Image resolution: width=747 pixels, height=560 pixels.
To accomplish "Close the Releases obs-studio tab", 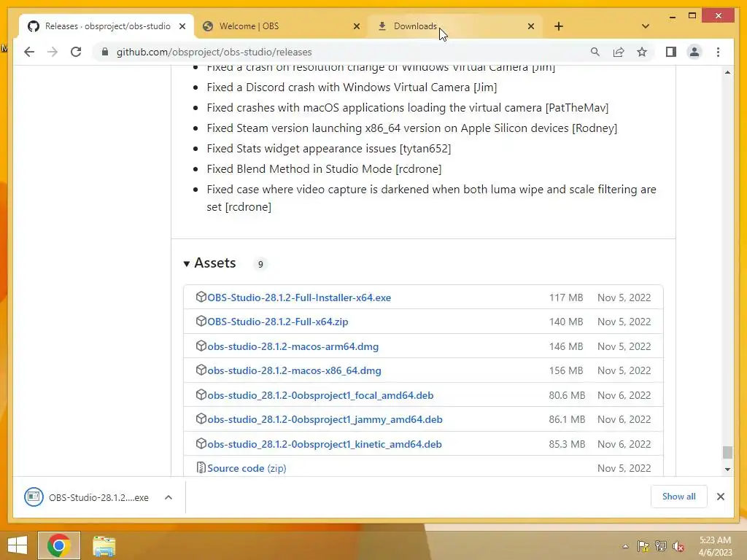I will [182, 26].
